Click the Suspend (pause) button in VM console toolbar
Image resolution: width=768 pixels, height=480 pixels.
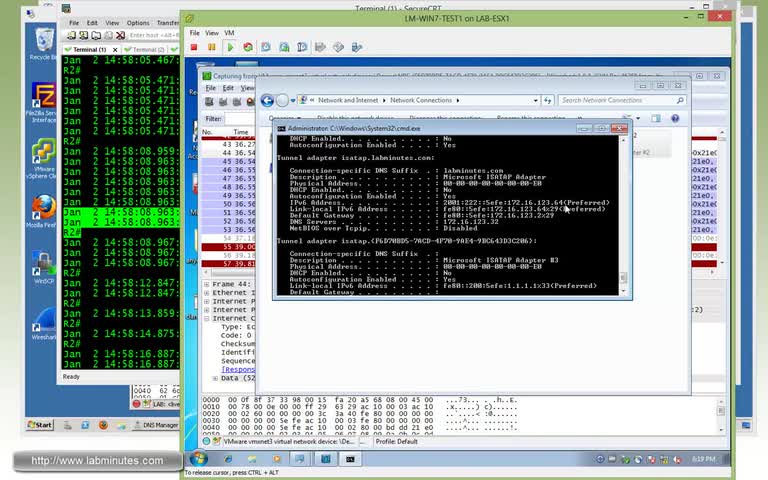212,48
